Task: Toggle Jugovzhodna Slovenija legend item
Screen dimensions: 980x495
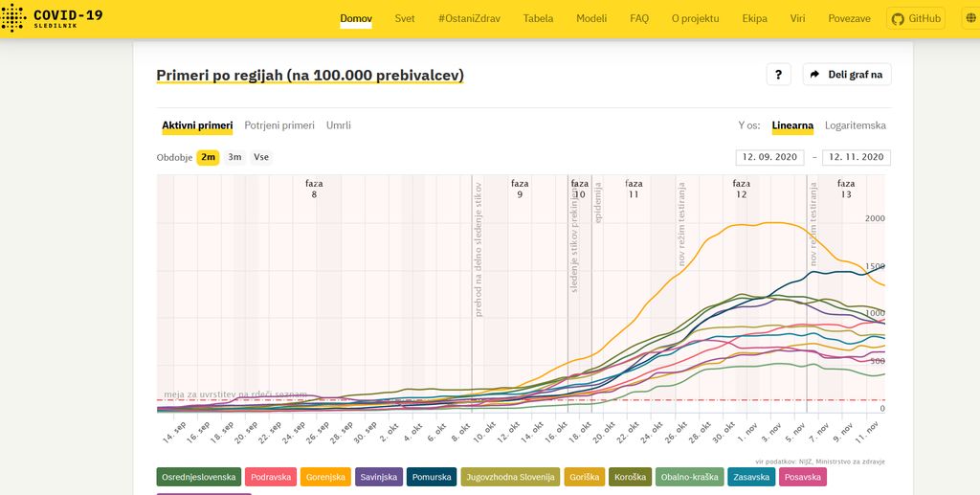Action: (x=510, y=477)
